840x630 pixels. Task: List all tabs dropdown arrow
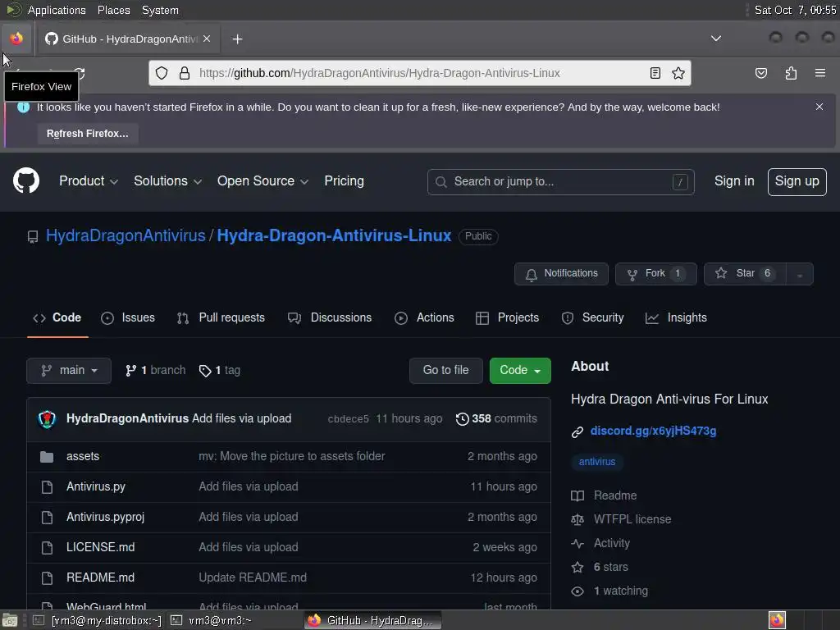coord(715,39)
